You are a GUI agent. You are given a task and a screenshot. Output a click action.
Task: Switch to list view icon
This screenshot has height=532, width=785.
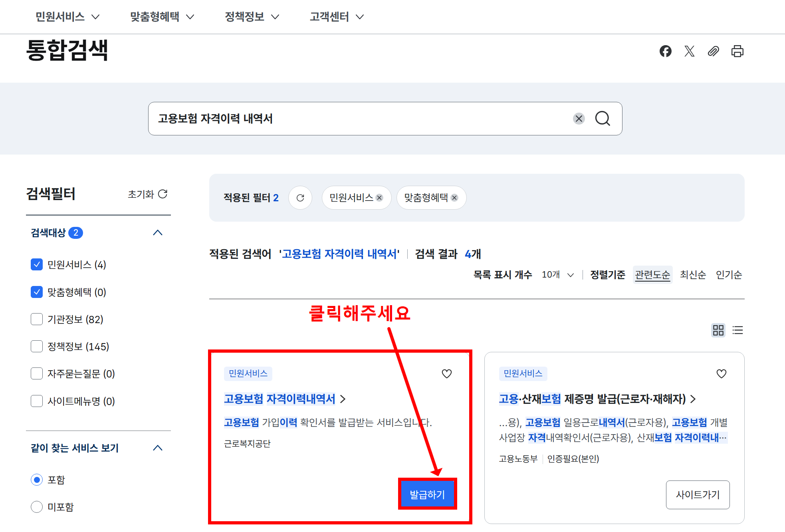tap(737, 330)
